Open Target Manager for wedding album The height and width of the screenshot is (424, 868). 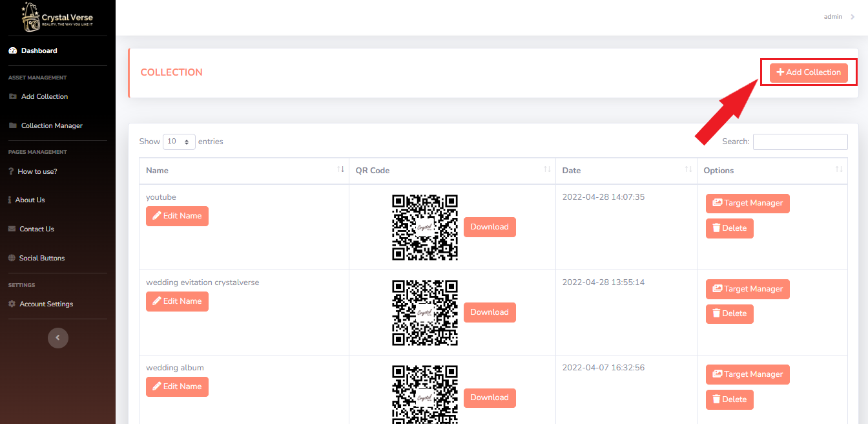tap(747, 374)
